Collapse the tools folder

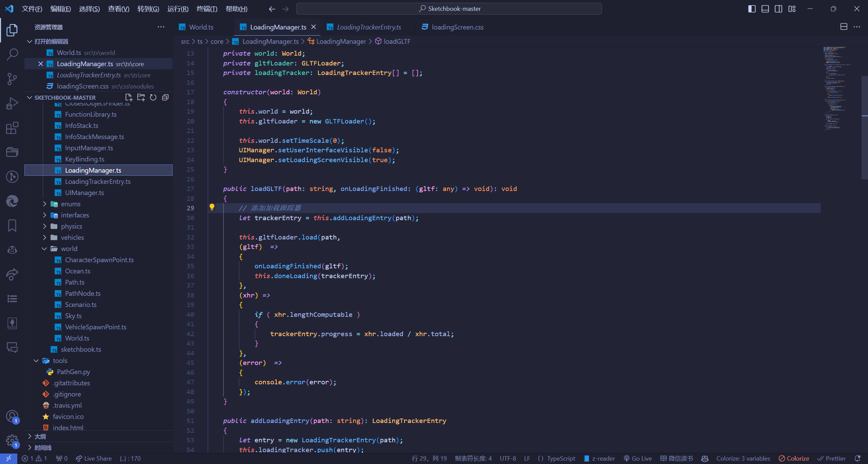click(x=36, y=361)
